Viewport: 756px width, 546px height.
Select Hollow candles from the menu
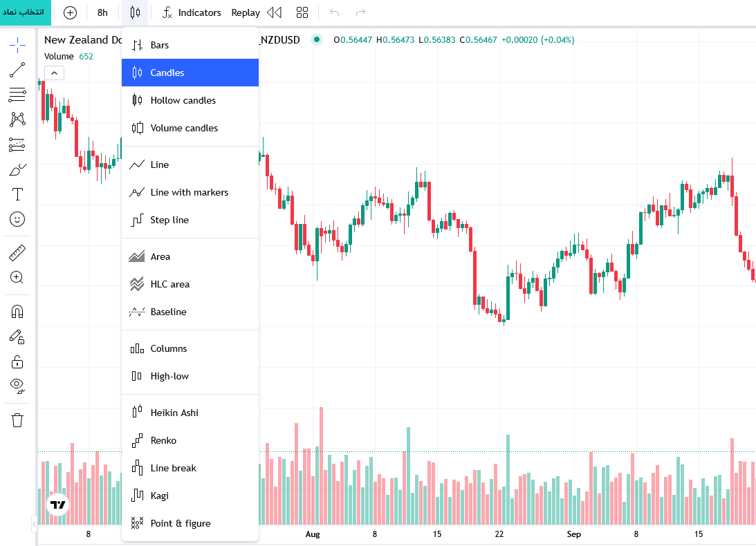(183, 100)
